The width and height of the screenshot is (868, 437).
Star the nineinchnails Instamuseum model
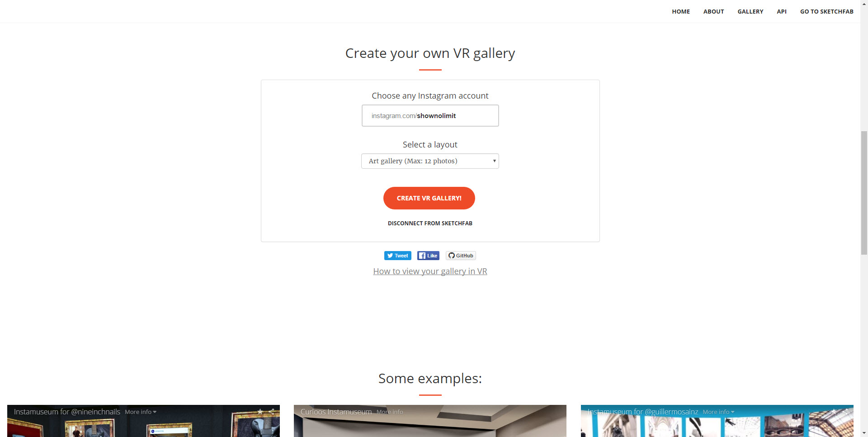(260, 412)
